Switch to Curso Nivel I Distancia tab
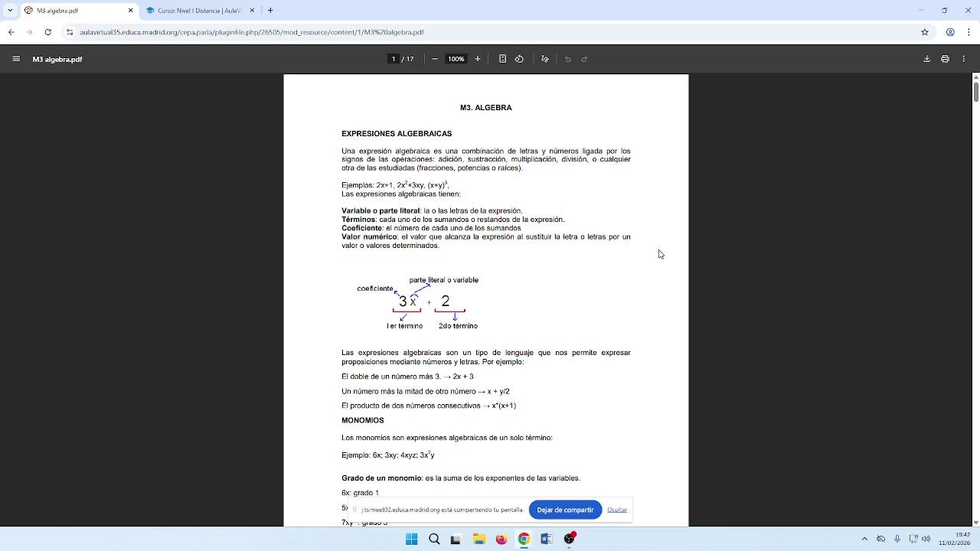Image resolution: width=980 pixels, height=551 pixels. pos(201,11)
